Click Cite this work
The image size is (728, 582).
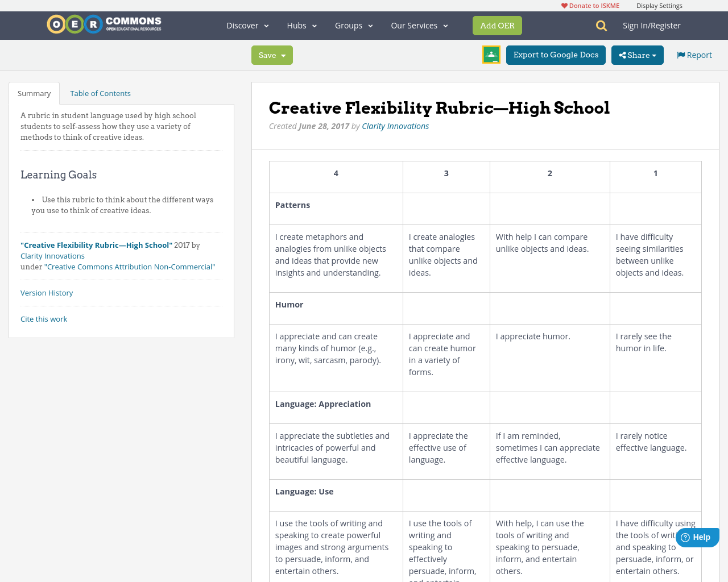click(44, 319)
